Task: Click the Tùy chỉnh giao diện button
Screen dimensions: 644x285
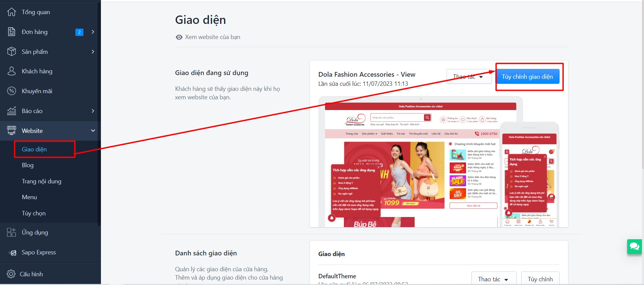Action: (527, 77)
